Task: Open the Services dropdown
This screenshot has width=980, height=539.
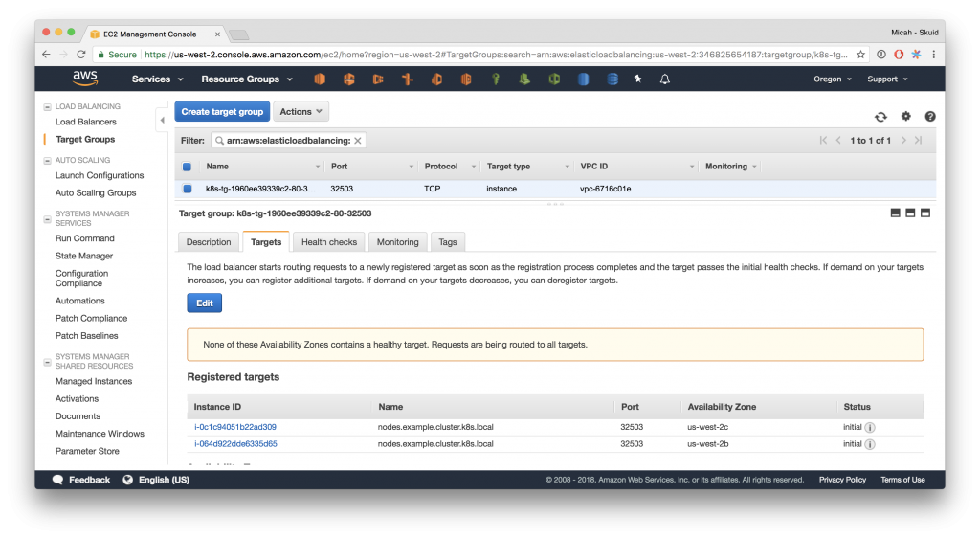Action: pos(158,79)
